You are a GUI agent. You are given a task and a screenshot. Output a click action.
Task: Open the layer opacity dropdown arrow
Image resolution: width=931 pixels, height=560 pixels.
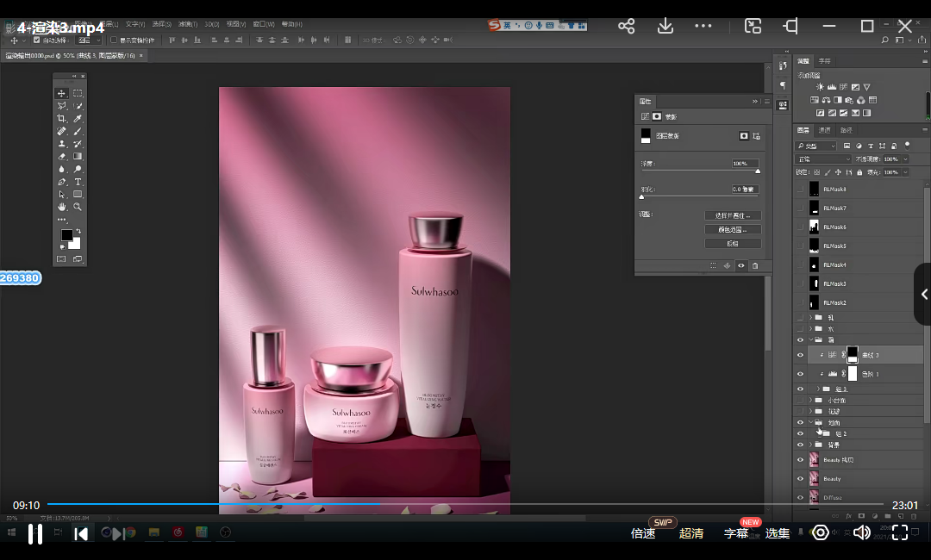(x=905, y=159)
